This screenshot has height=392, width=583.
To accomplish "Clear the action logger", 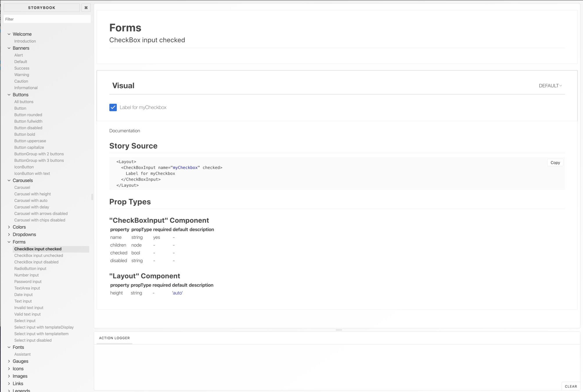I will coord(571,386).
